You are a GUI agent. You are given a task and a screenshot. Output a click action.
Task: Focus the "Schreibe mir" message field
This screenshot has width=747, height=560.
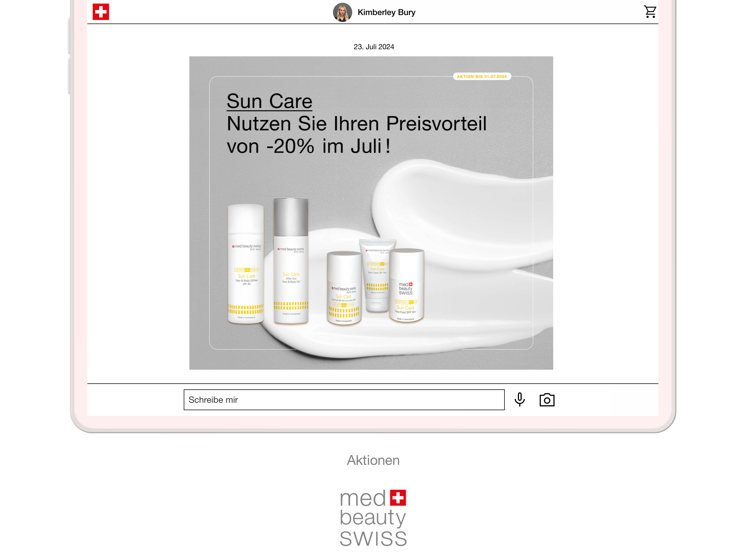[344, 399]
